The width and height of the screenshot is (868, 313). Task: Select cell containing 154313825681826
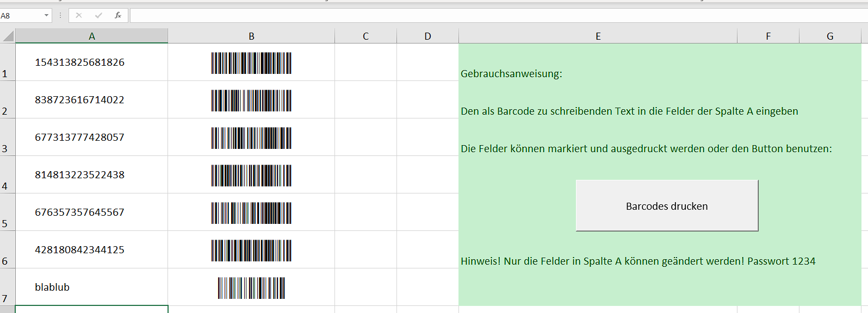[91, 62]
